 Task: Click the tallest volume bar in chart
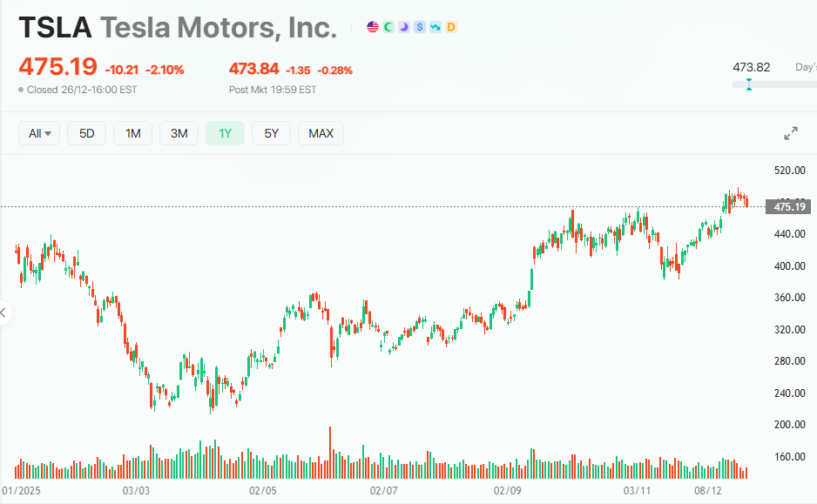tap(330, 453)
